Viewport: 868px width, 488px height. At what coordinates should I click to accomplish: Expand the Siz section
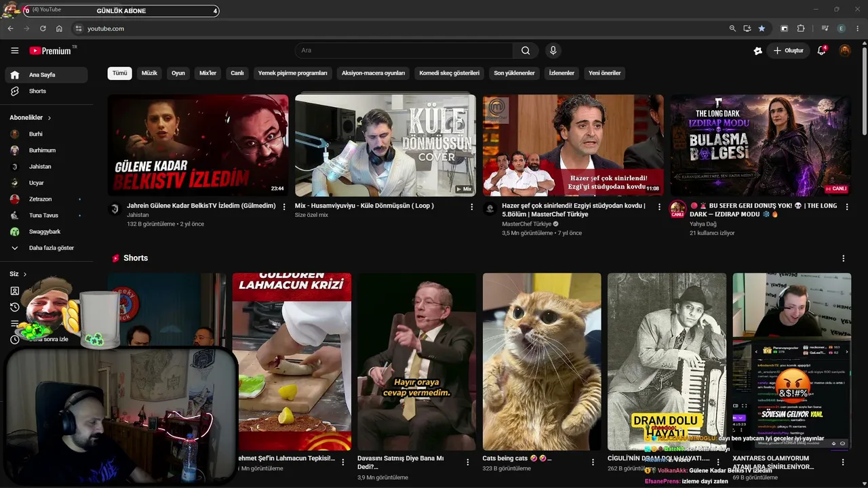coord(18,274)
